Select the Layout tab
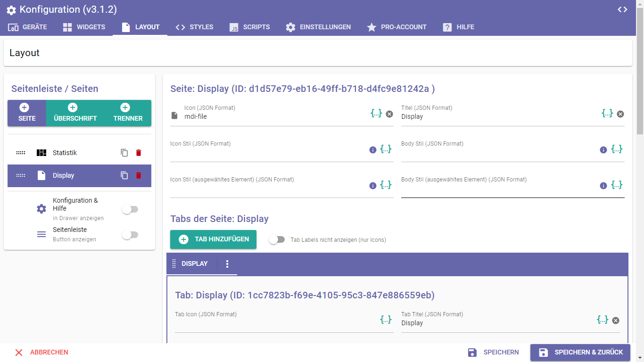This screenshot has height=362, width=644. coord(140,27)
